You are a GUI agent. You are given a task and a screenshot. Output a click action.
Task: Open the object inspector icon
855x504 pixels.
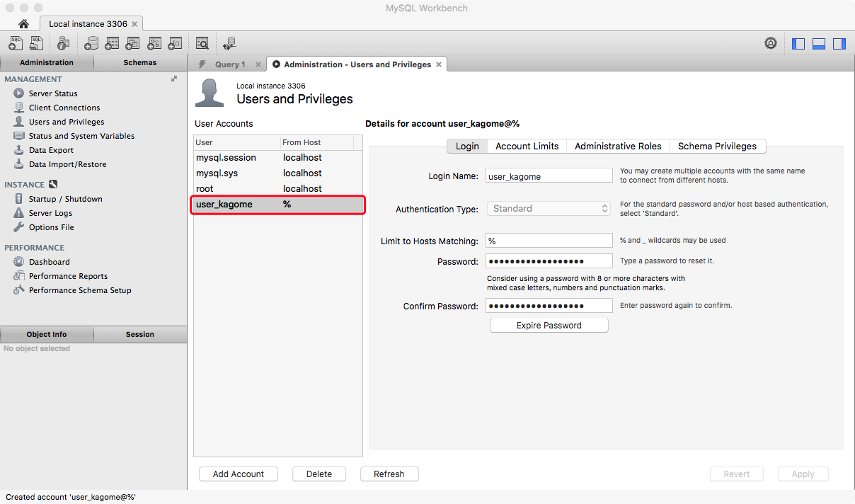(x=64, y=43)
